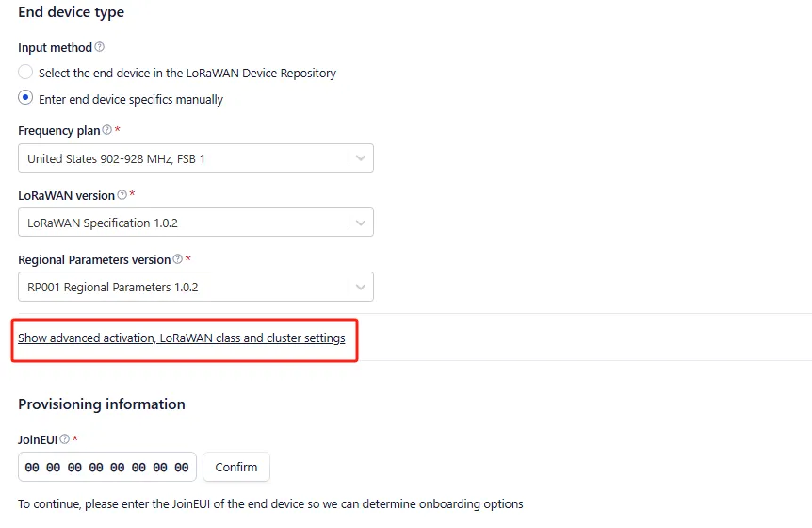Click the 'Select the end device in the LoRaWAN Device Repository' label text
Screen dimensions: 812x528
point(187,73)
